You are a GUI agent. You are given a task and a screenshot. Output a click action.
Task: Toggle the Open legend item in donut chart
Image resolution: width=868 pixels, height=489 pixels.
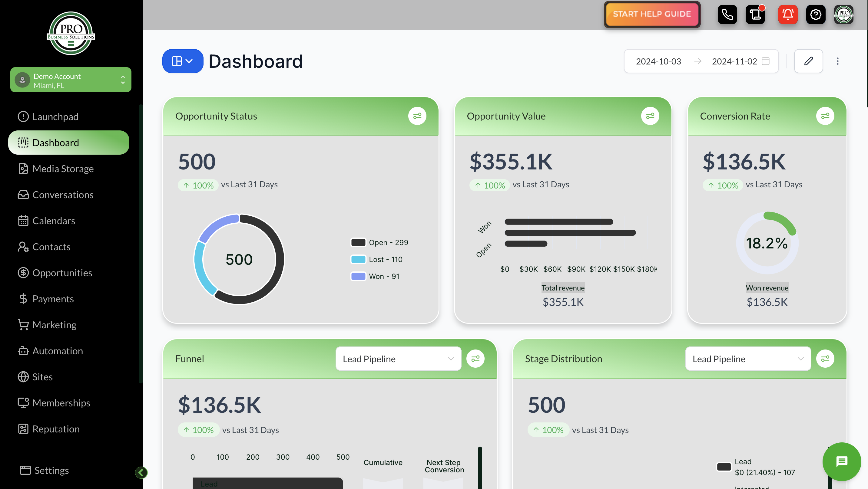(x=379, y=242)
